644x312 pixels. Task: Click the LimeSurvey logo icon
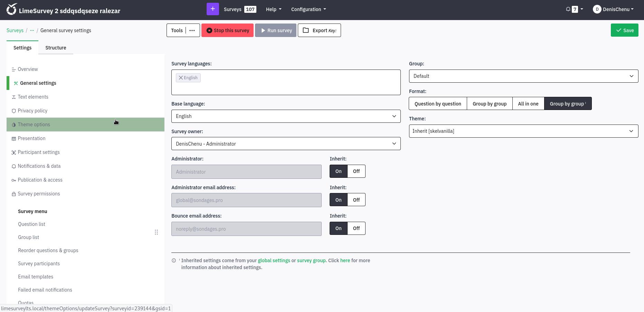(x=11, y=9)
